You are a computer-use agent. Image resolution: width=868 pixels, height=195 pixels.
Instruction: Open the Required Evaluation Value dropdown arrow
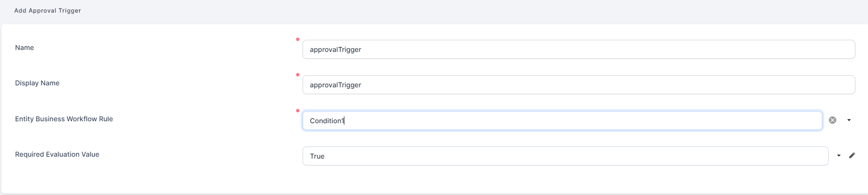coord(839,156)
